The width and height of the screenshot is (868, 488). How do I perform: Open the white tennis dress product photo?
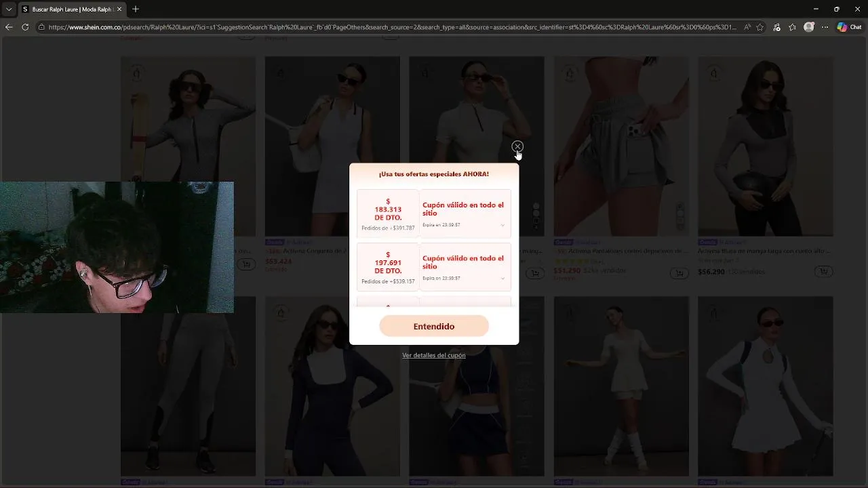coord(332,146)
